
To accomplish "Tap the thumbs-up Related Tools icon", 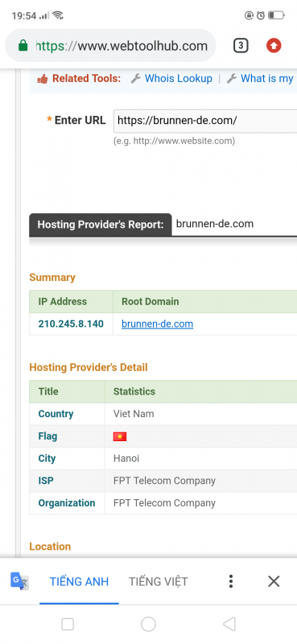I will [x=43, y=79].
